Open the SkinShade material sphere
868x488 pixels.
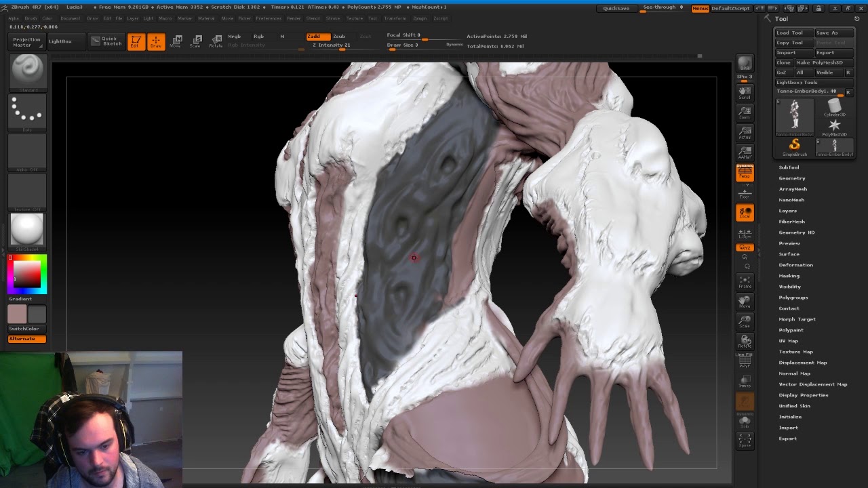click(x=28, y=230)
